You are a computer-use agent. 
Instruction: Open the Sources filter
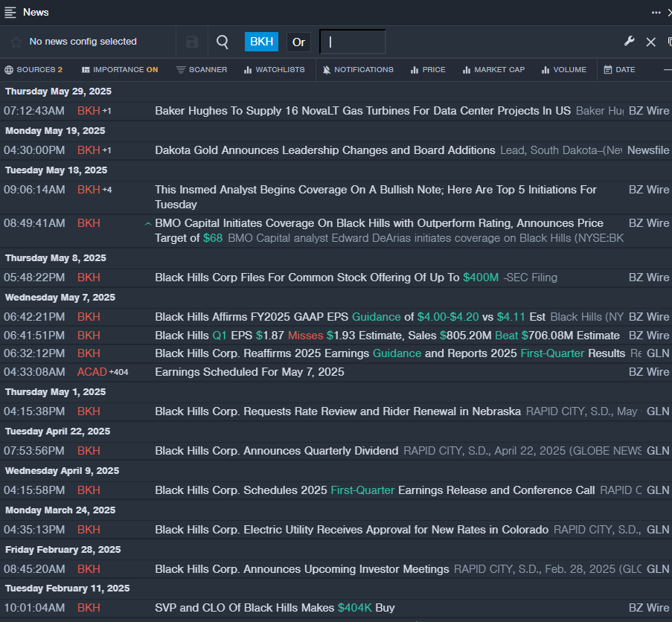[x=33, y=70]
